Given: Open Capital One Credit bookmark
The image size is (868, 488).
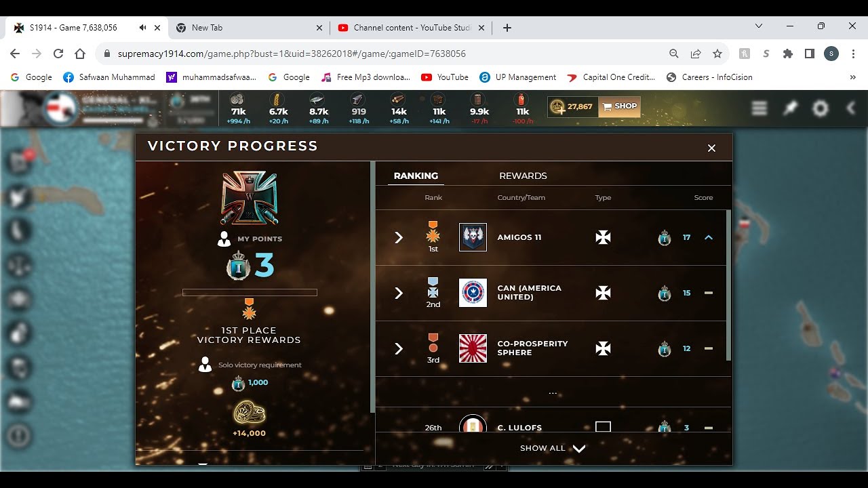Looking at the screenshot, I should (611, 77).
